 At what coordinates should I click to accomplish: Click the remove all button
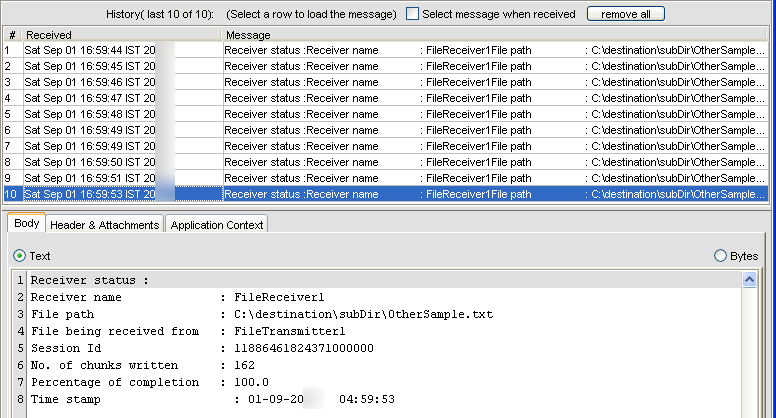[626, 14]
